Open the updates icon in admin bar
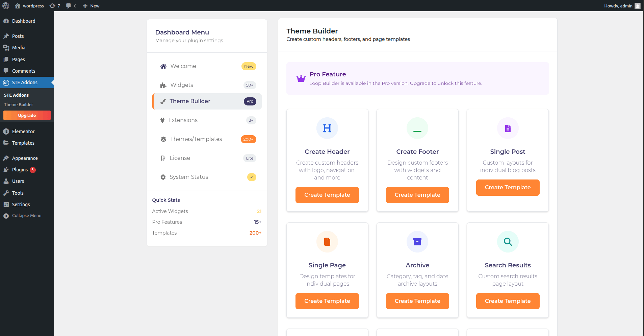 (x=54, y=6)
